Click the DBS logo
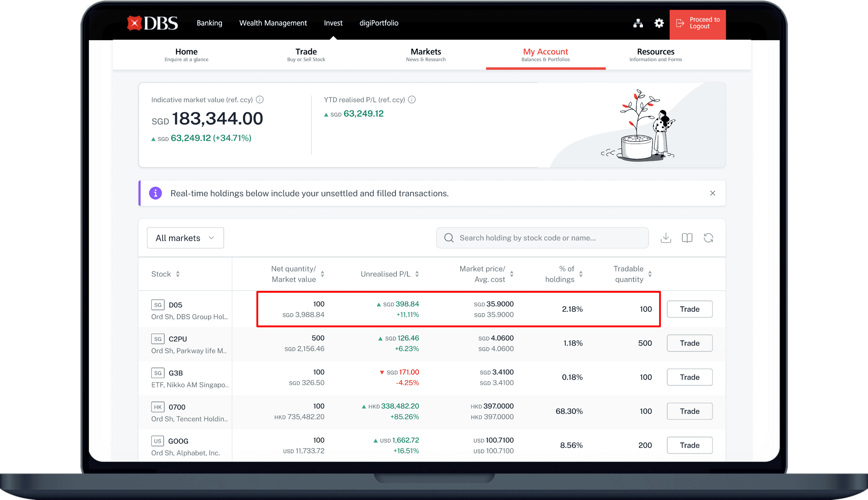This screenshot has width=868, height=500. (152, 23)
